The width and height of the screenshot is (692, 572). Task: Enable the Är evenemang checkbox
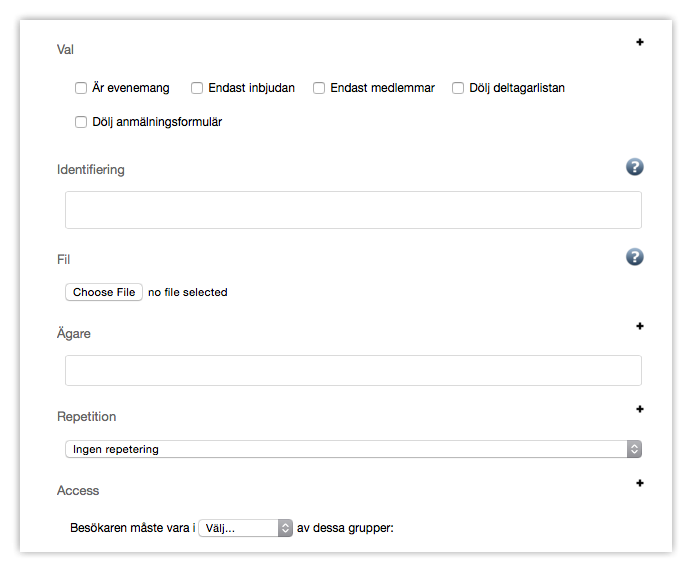coord(81,88)
